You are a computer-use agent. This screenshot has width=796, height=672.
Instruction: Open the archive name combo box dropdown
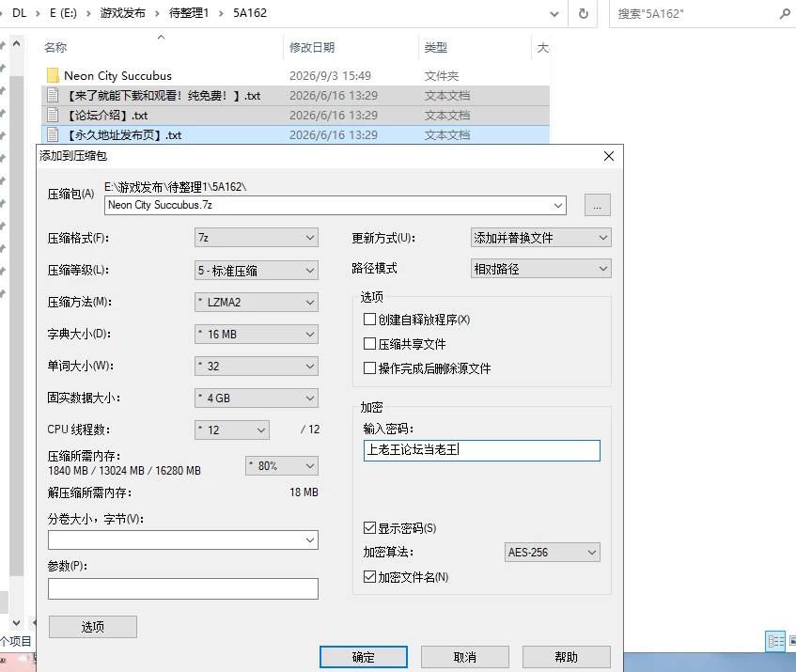pyautogui.click(x=558, y=206)
